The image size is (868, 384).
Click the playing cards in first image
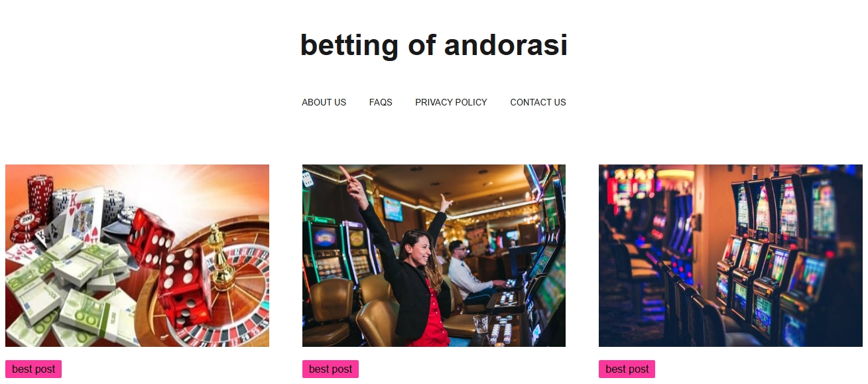[73, 219]
